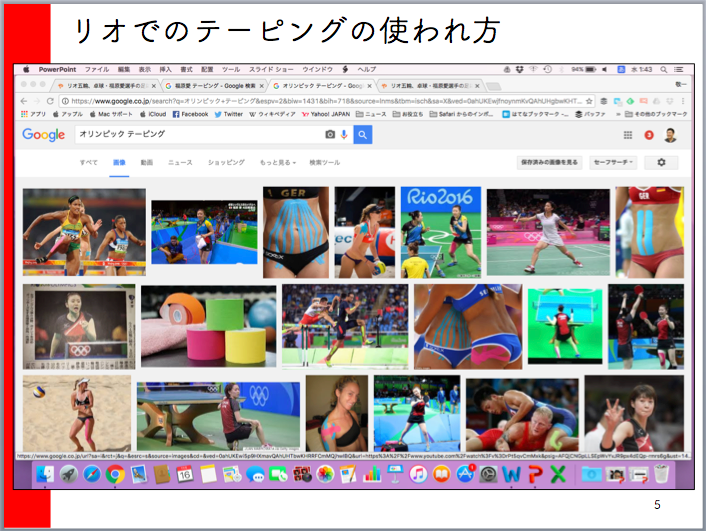This screenshot has height=531, width=706.
Task: Open women hurdlers race thumbnail
Action: click(x=84, y=232)
